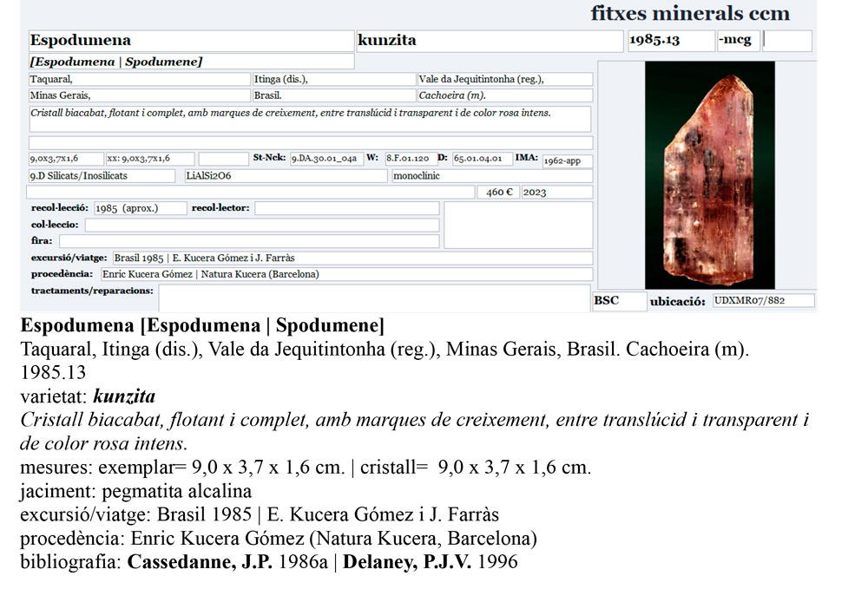Click the 'BSC' field
This screenshot has width=868, height=602.
tap(620, 301)
